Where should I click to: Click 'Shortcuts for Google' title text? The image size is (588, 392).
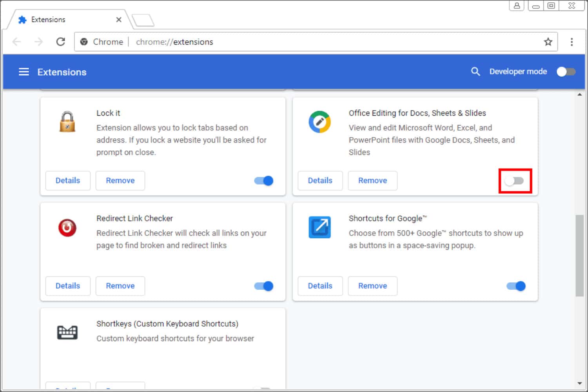(x=388, y=218)
